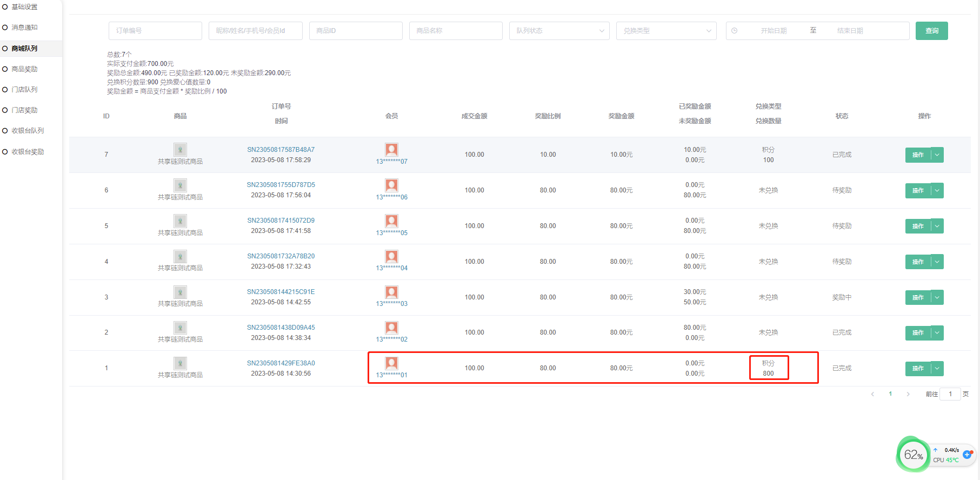Expand the action arrow for row ID 3
Image resolution: width=980 pixels, height=480 pixels.
click(x=937, y=297)
